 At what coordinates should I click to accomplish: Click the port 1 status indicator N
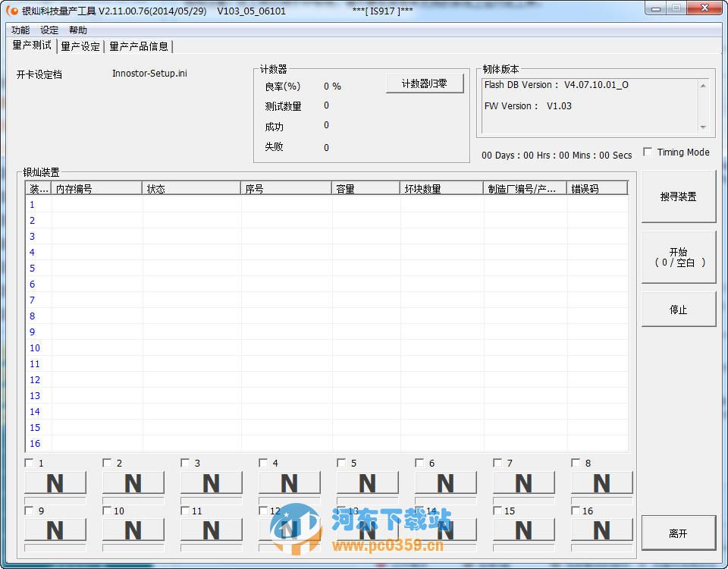click(x=55, y=483)
